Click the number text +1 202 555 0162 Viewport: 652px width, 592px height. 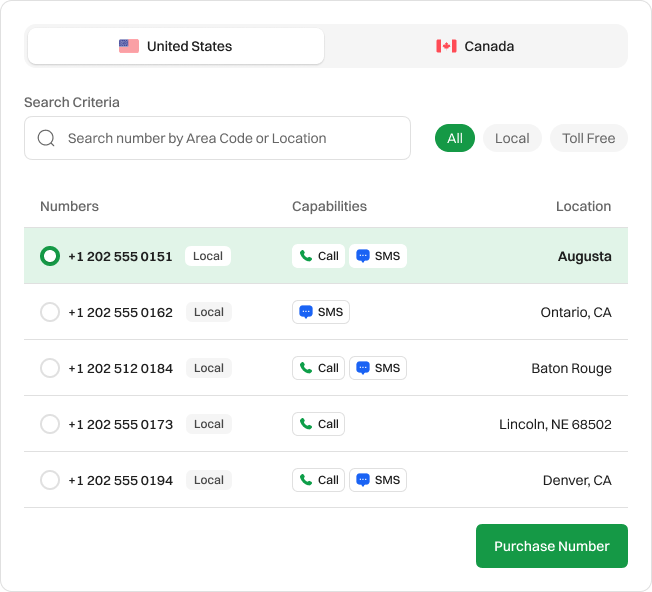pyautogui.click(x=120, y=312)
